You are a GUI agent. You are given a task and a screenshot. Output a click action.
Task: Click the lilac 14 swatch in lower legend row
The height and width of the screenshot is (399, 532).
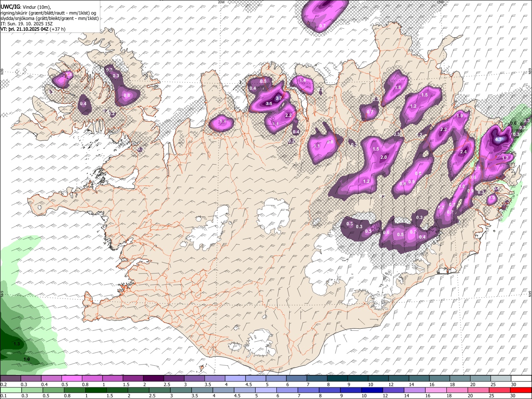coord(415,390)
